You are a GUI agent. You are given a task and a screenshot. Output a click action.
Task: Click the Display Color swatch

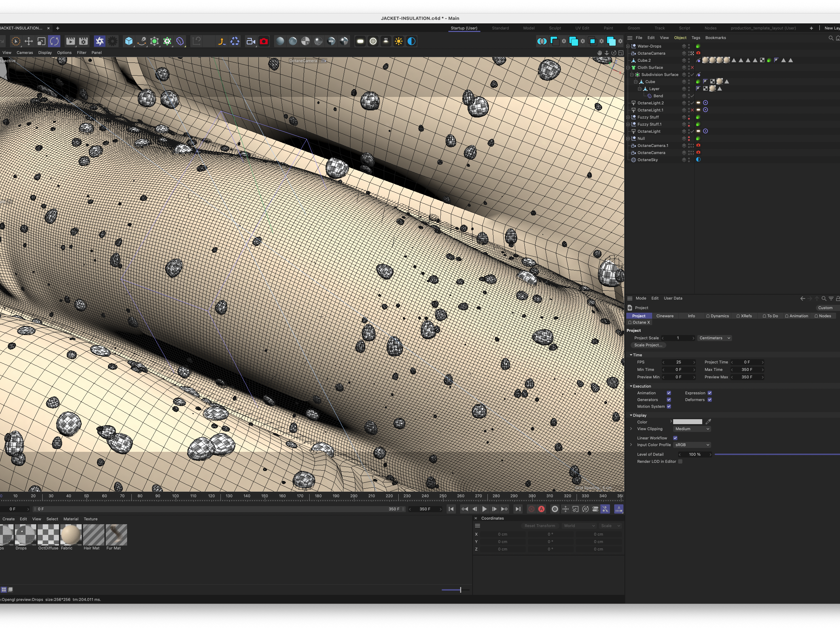click(x=687, y=422)
